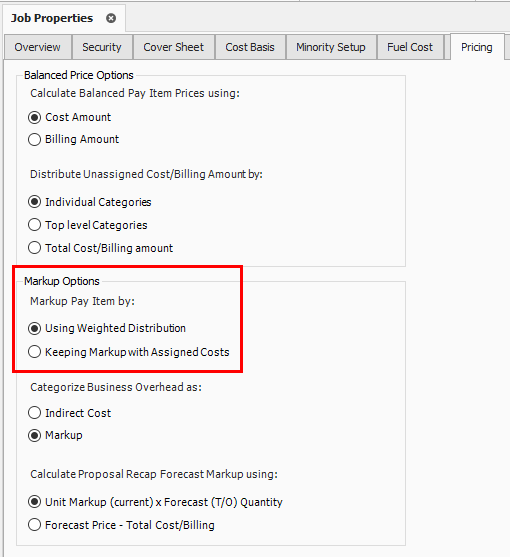
Task: Select the Pricing tab
Action: pyautogui.click(x=477, y=47)
